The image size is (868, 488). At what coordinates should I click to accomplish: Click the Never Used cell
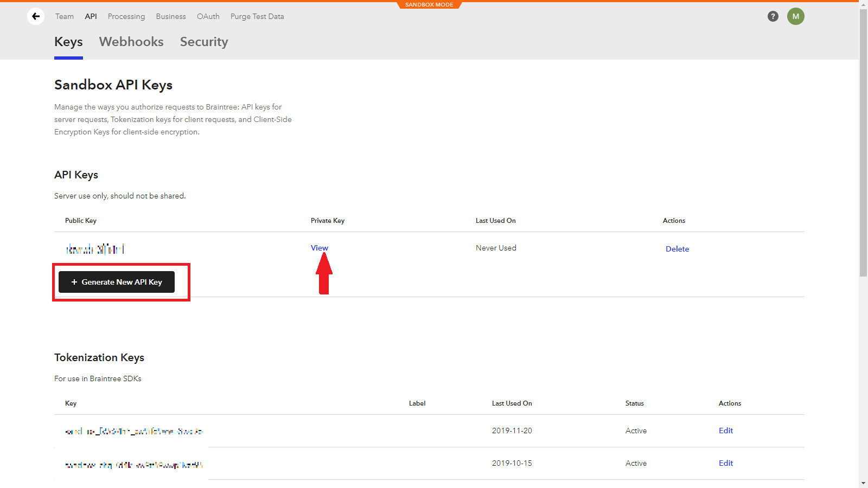coord(496,248)
